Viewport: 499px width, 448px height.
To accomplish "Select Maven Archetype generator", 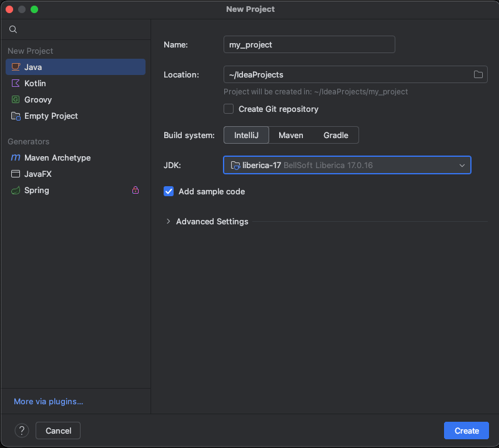I will (76, 157).
